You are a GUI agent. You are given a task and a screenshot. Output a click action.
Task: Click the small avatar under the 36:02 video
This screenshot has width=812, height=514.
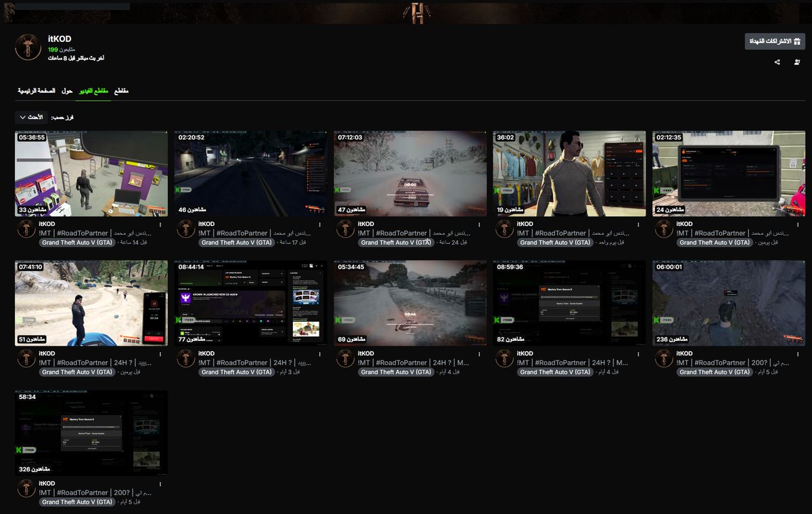505,229
